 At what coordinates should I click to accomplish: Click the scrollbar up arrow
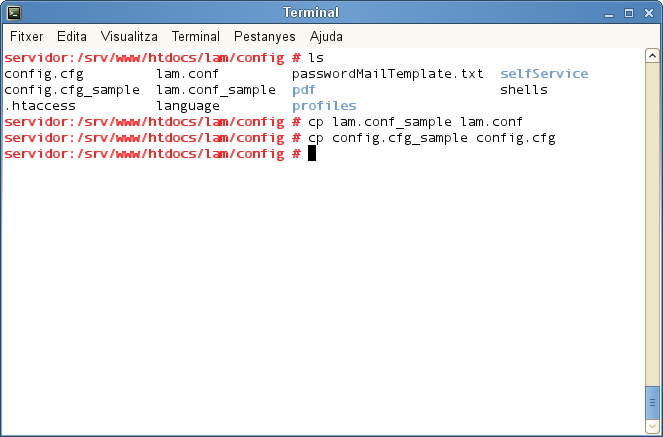pyautogui.click(x=651, y=55)
